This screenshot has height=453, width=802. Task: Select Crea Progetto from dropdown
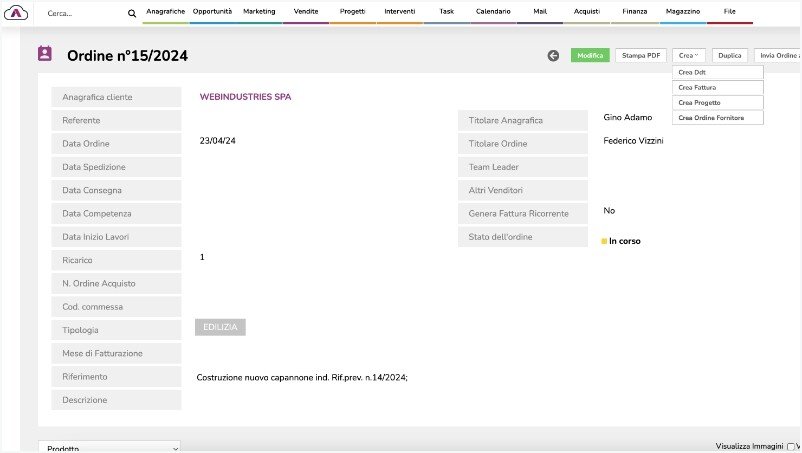(x=717, y=103)
